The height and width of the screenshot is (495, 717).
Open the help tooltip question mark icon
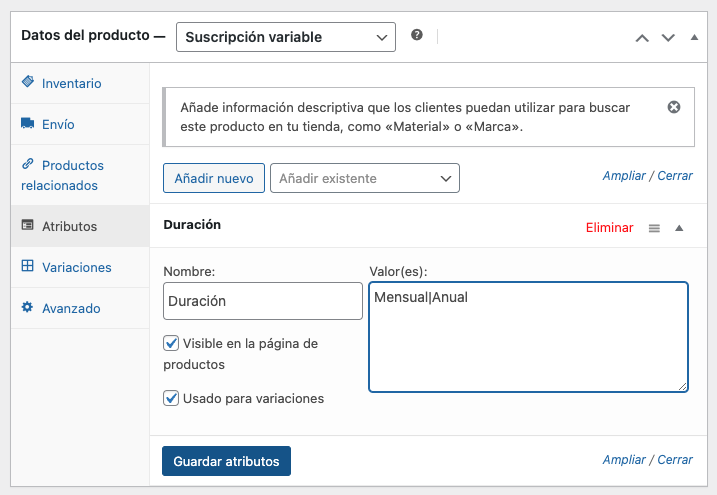[417, 35]
